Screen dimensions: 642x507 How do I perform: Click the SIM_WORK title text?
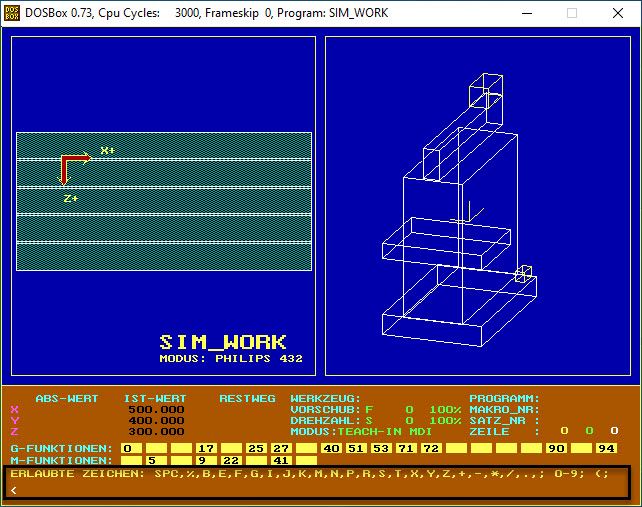(x=223, y=342)
